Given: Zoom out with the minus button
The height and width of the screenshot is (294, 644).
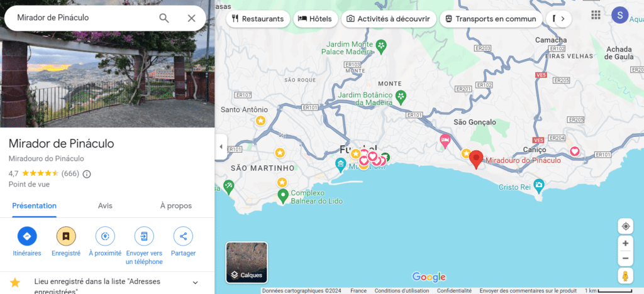Looking at the screenshot, I should (626, 258).
